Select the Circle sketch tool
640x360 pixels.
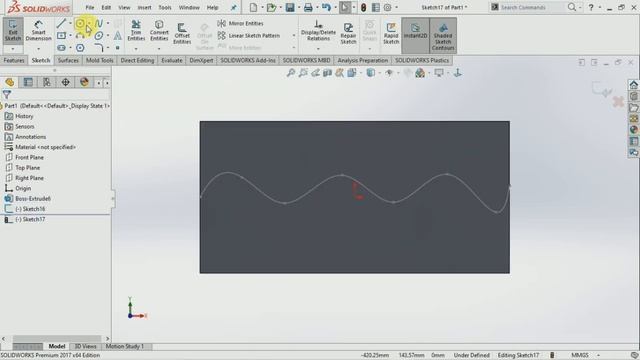80,23
